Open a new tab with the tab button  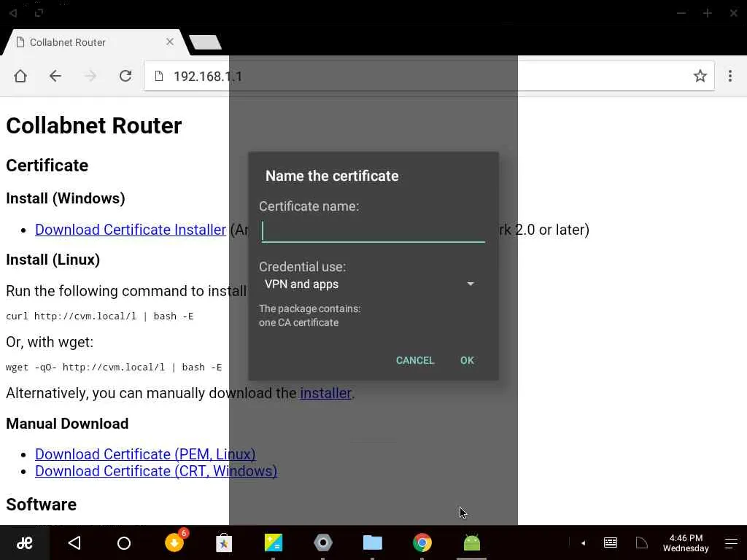pos(205,42)
